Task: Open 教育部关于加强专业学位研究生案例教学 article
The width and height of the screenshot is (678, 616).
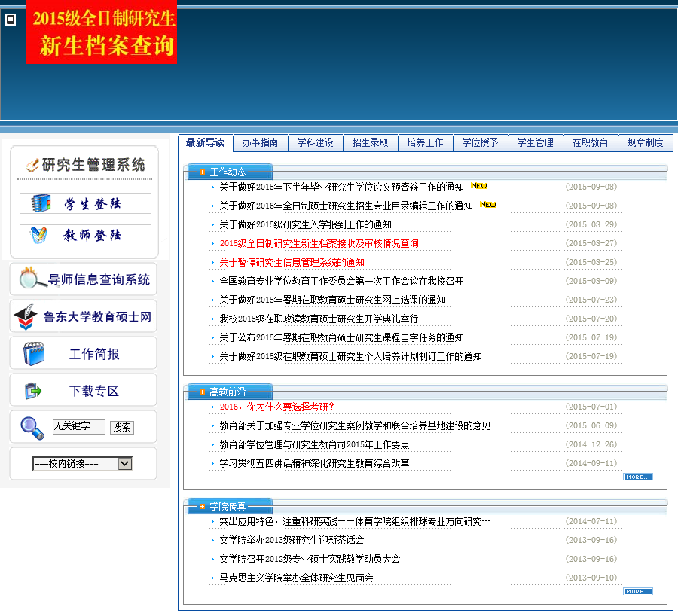Action: [x=355, y=425]
